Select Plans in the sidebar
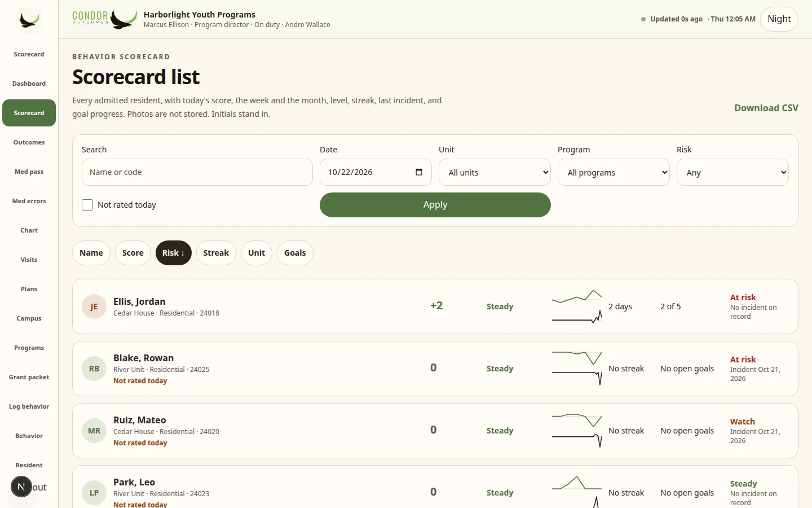The image size is (812, 508). click(29, 289)
